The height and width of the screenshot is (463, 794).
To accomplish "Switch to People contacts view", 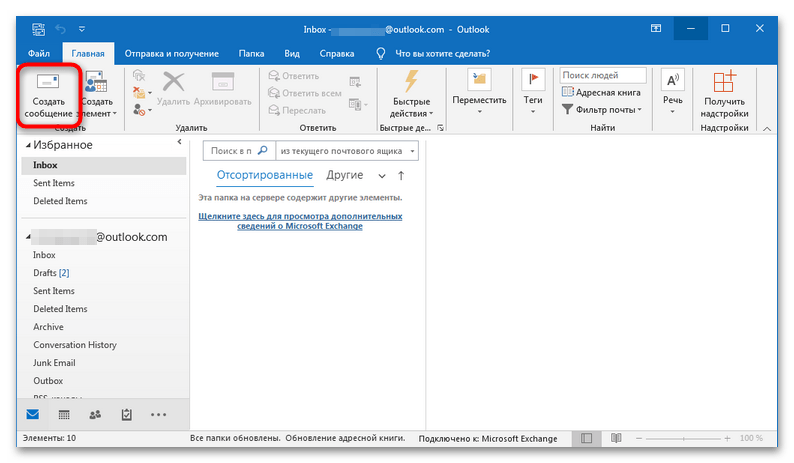I will (x=95, y=414).
